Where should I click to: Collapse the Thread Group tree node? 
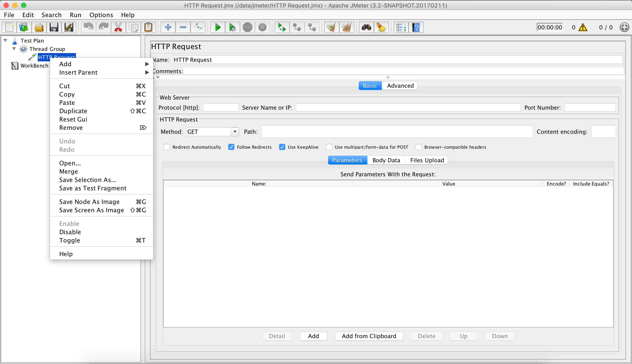point(14,49)
